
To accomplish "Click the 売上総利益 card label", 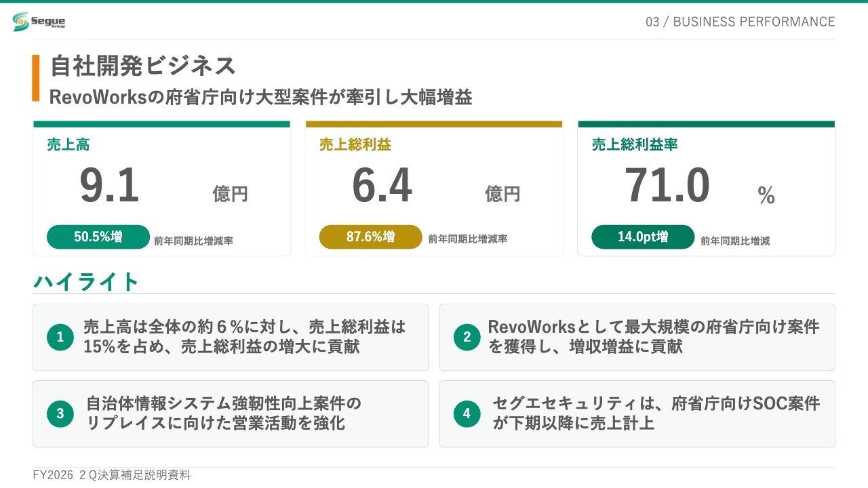I will tap(355, 144).
